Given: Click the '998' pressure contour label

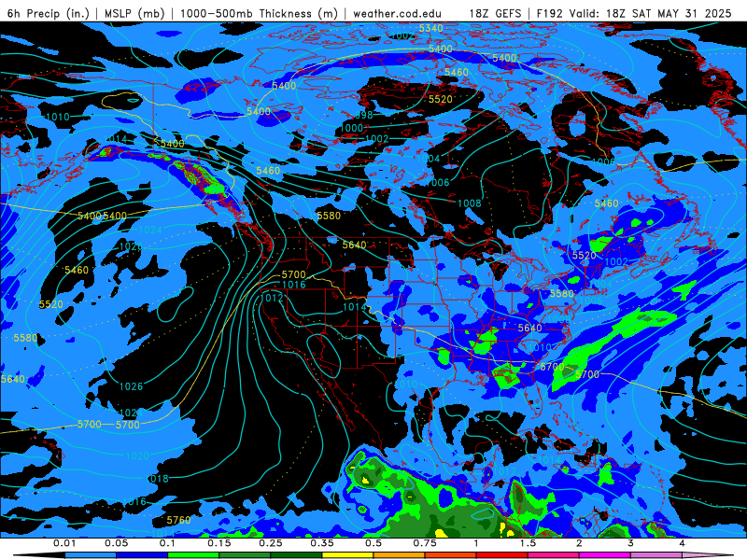Looking at the screenshot, I should (x=364, y=115).
